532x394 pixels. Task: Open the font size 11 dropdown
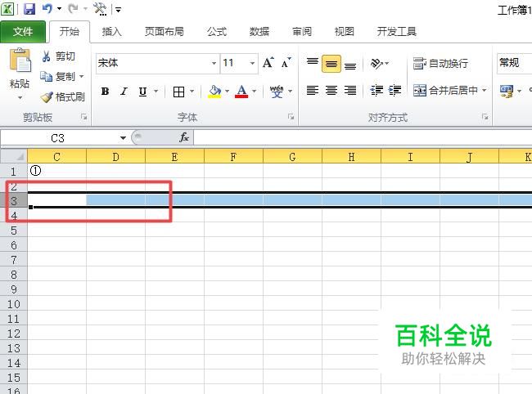pyautogui.click(x=252, y=64)
